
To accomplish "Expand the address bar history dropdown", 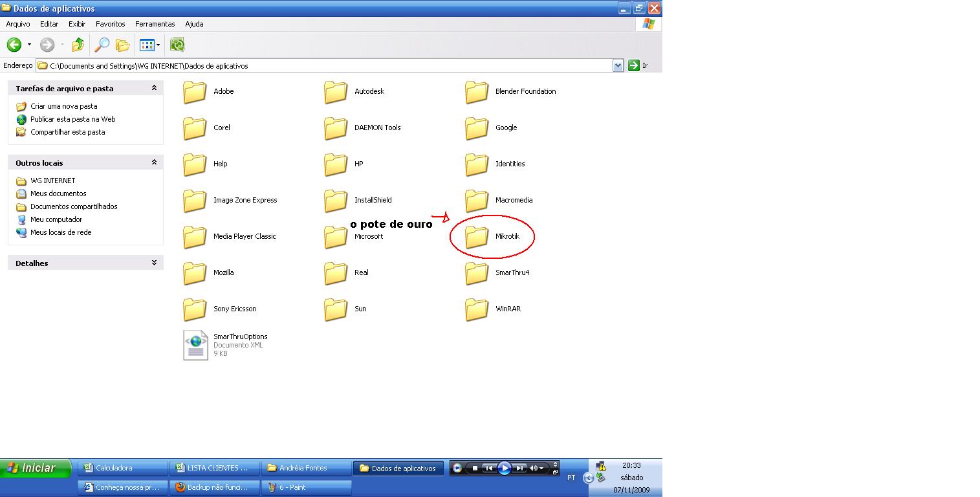I will (618, 65).
